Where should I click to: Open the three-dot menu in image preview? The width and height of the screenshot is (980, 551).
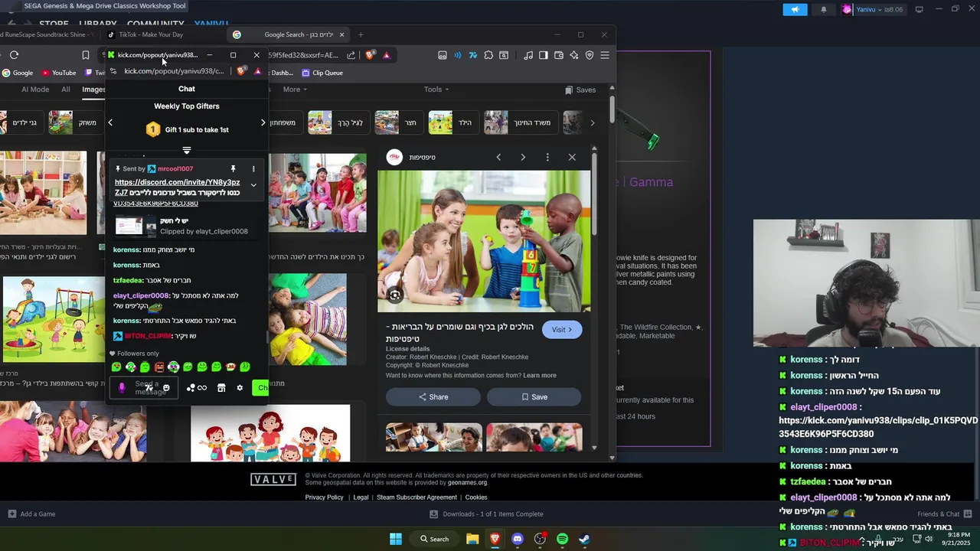(x=547, y=157)
